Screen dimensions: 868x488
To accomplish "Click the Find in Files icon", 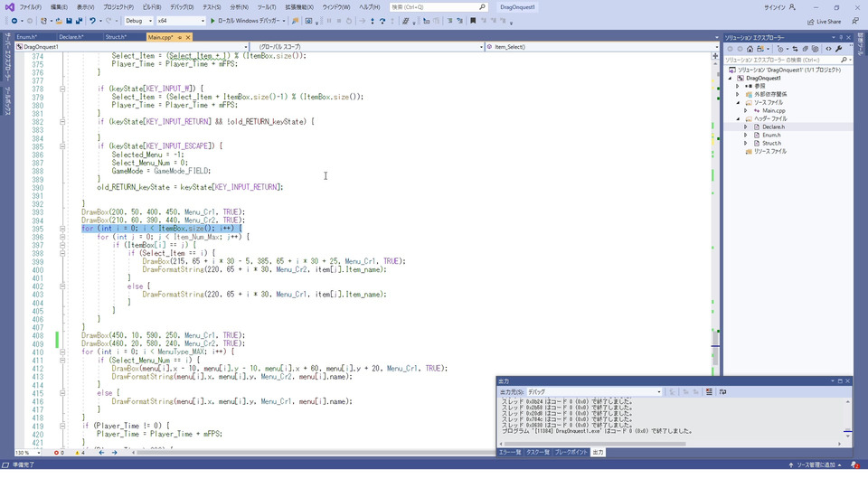I will (295, 21).
